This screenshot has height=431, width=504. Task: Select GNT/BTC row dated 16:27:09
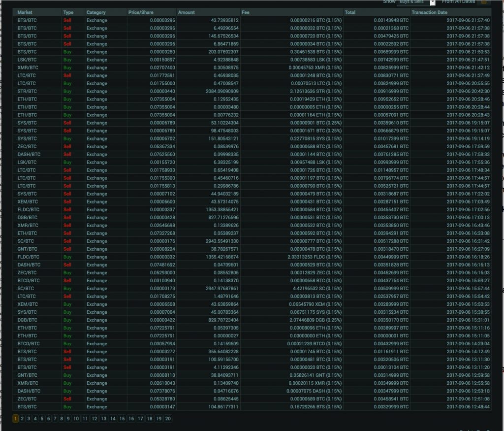[x=252, y=249]
